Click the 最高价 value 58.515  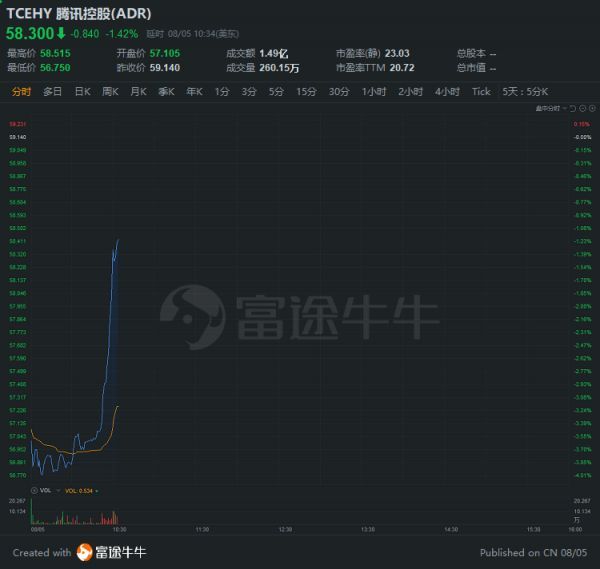pos(55,53)
